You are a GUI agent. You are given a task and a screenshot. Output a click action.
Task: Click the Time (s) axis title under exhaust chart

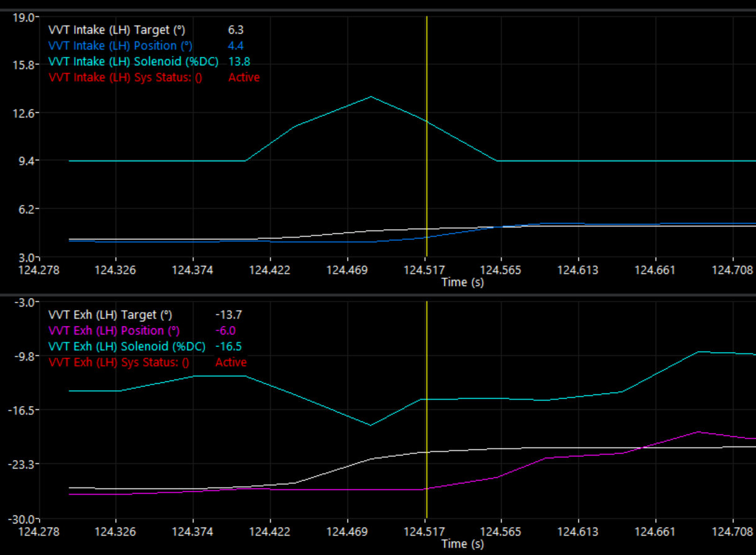pyautogui.click(x=462, y=544)
